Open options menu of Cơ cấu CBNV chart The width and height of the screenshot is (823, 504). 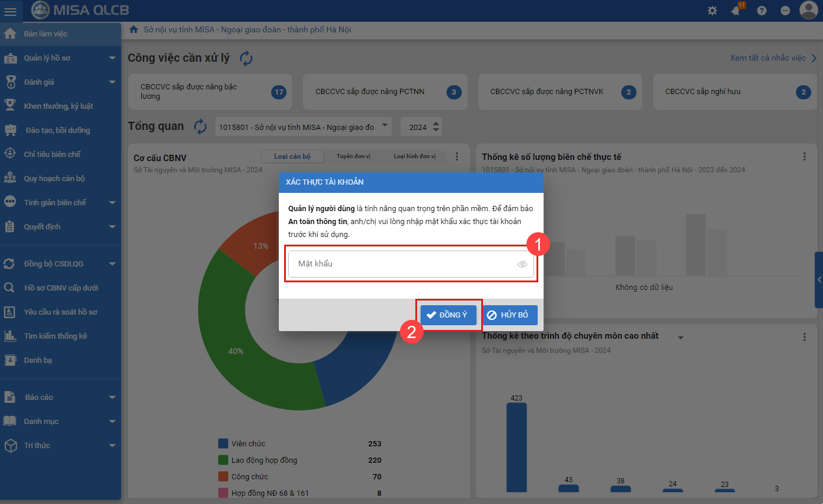(457, 156)
